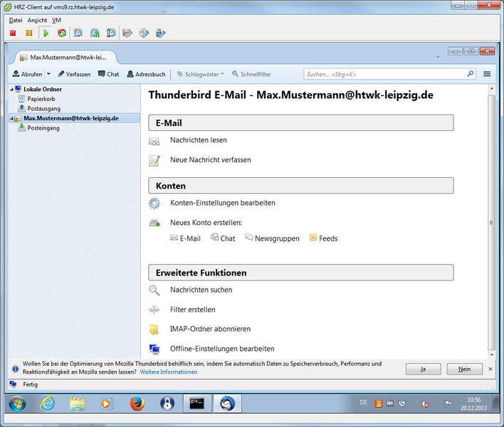Screen dimensions: 504x427
Task: Click Konten-Einstellungen bearbeiten
Action: [x=222, y=203]
